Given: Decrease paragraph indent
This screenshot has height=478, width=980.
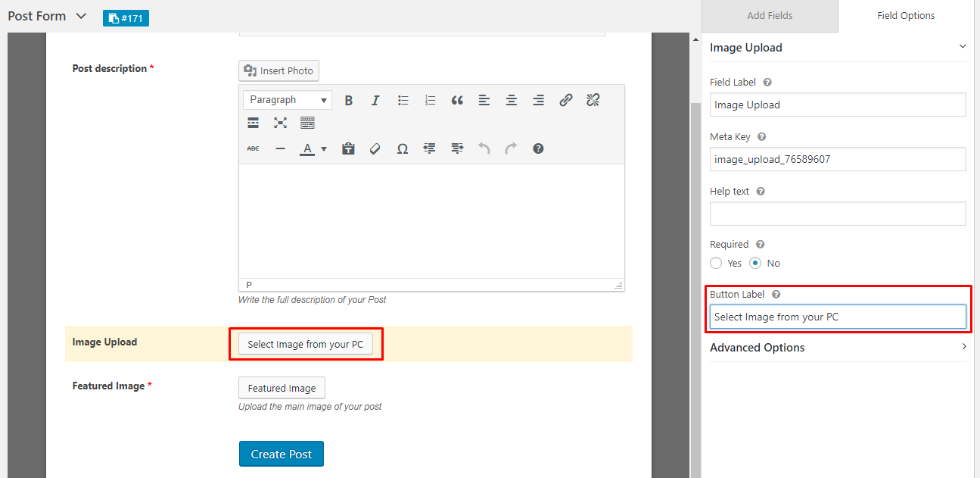Looking at the screenshot, I should click(430, 148).
